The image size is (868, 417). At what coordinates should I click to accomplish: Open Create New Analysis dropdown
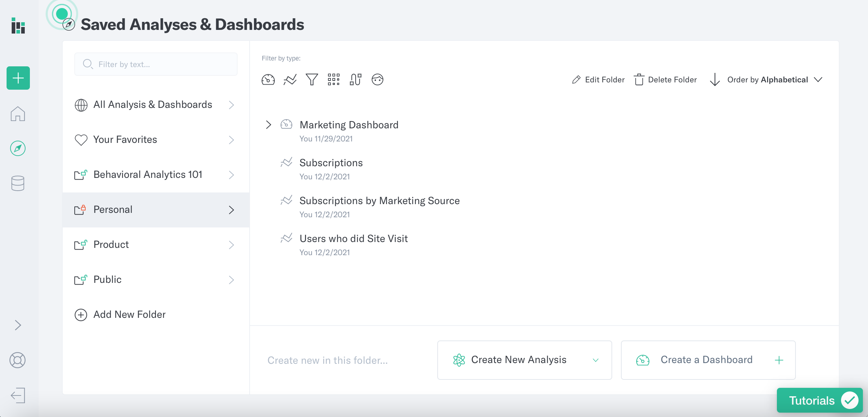[525, 360]
